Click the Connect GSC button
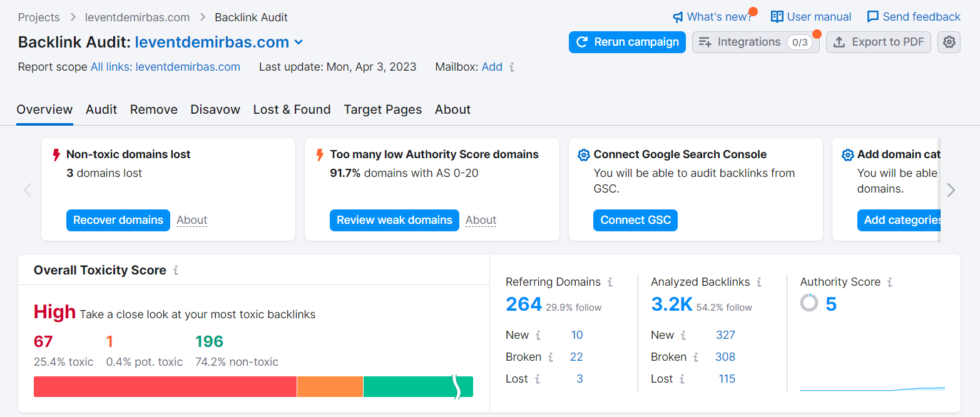Image resolution: width=980 pixels, height=417 pixels. [635, 220]
